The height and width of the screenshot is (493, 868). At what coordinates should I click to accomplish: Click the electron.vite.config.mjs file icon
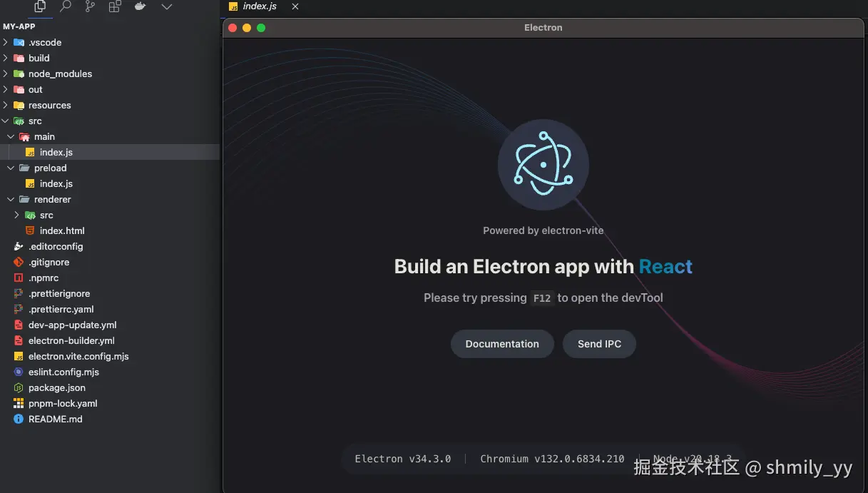(19, 356)
